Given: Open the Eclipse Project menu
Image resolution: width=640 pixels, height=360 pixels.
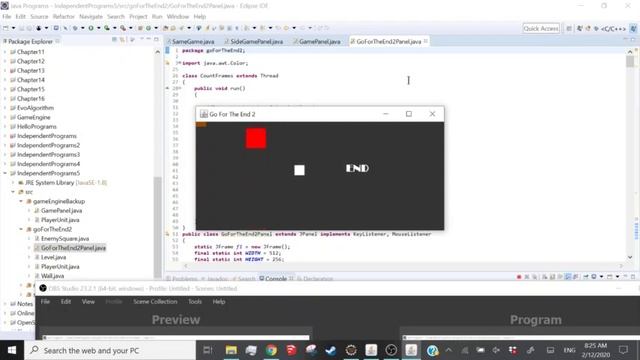Looking at the screenshot, I should pos(138,16).
